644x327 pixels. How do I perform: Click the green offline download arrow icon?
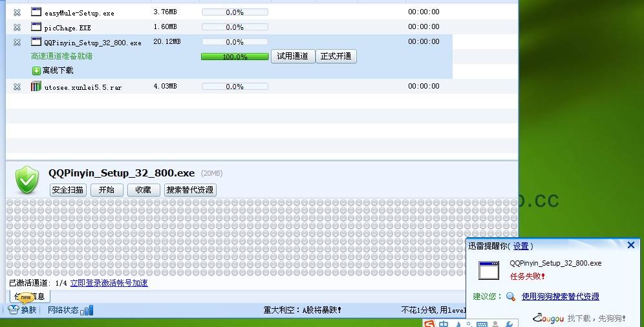pyautogui.click(x=36, y=71)
